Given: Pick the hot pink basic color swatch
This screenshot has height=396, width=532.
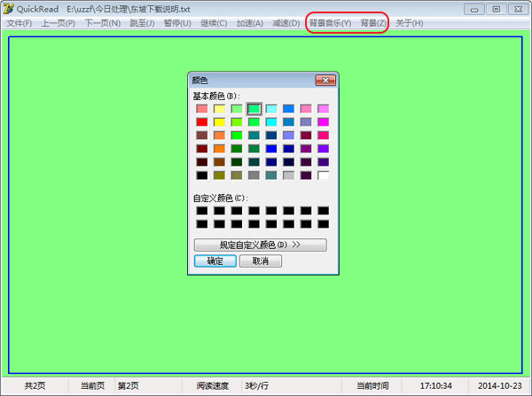Looking at the screenshot, I should 324,136.
